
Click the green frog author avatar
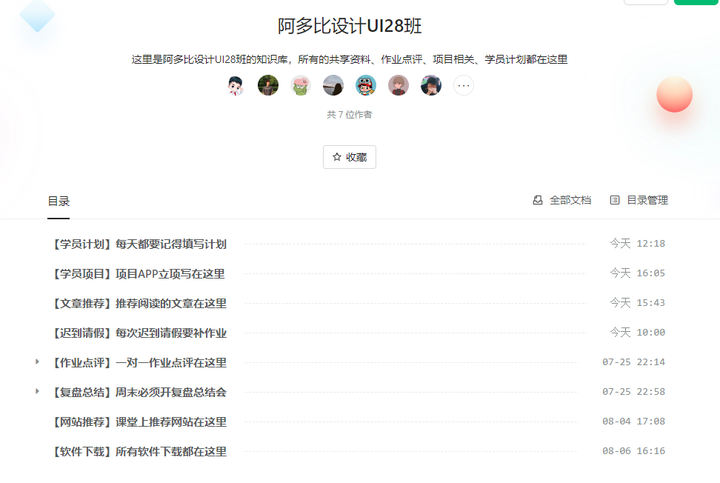301,85
